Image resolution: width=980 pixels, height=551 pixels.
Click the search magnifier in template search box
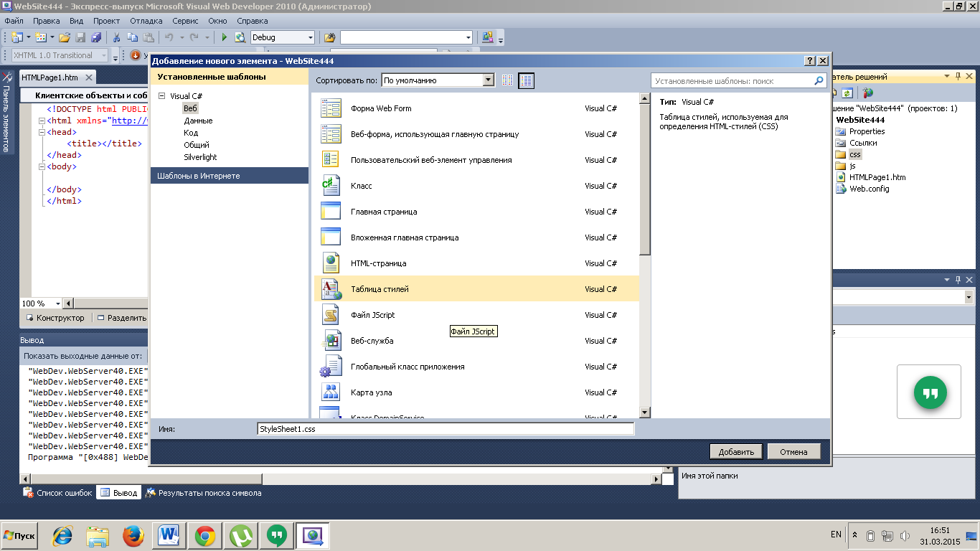coord(819,81)
